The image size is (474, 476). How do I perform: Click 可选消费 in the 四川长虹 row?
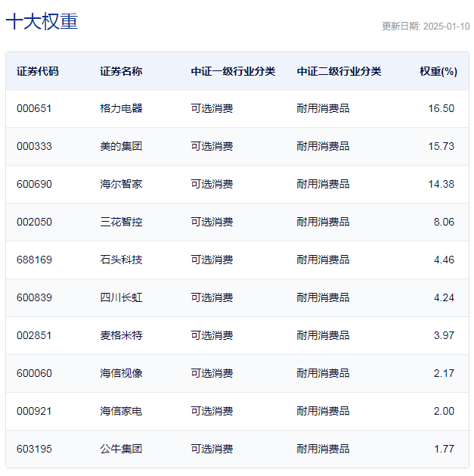212,297
